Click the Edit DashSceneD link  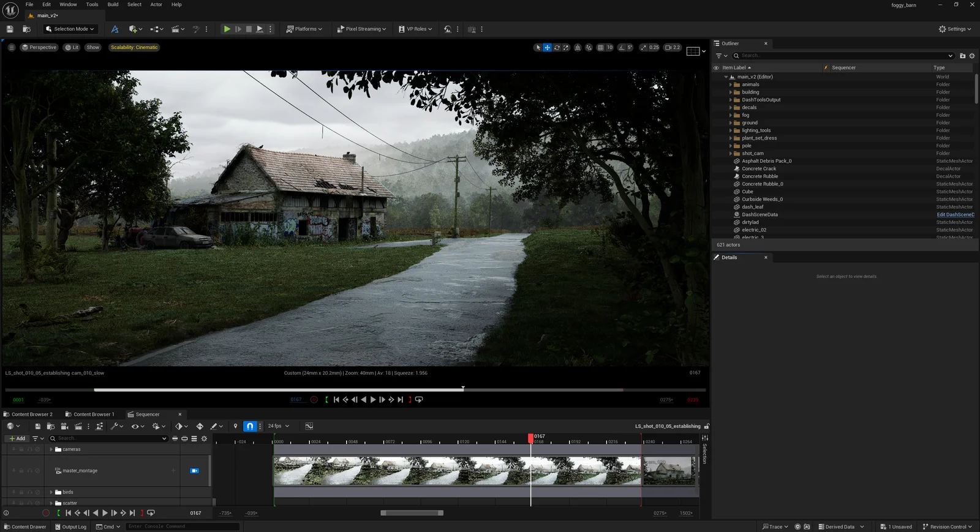click(955, 215)
